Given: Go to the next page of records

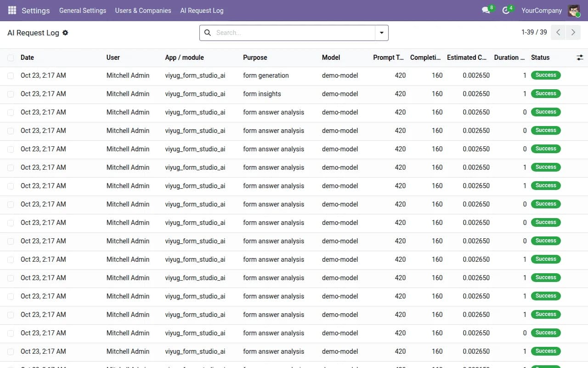Looking at the screenshot, I should (x=572, y=32).
